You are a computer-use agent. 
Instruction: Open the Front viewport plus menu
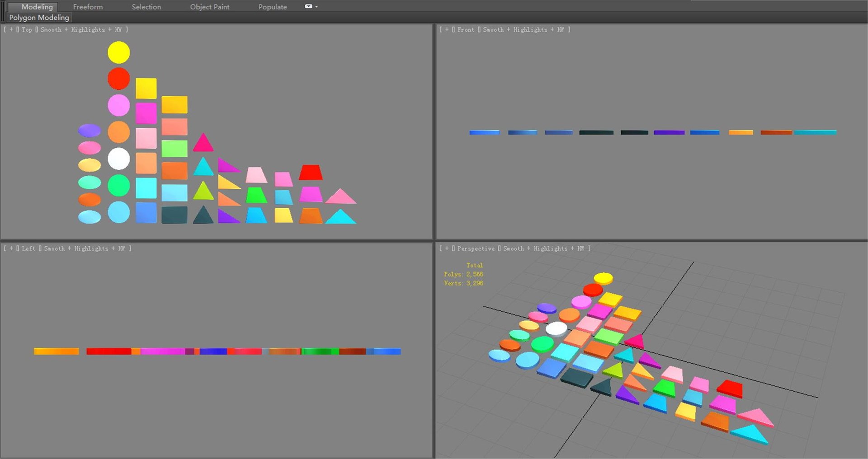pyautogui.click(x=447, y=29)
